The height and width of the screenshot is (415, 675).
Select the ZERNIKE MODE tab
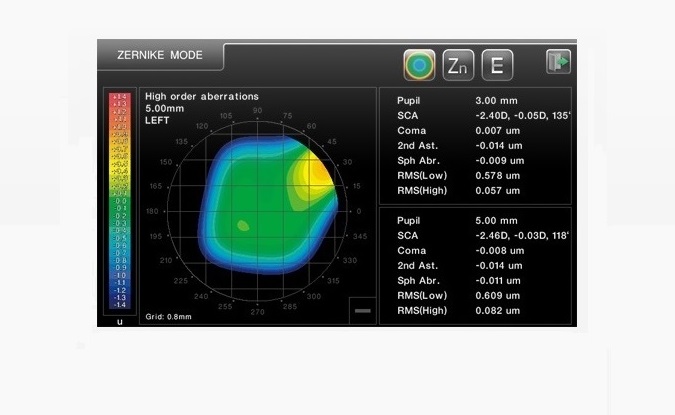click(160, 55)
